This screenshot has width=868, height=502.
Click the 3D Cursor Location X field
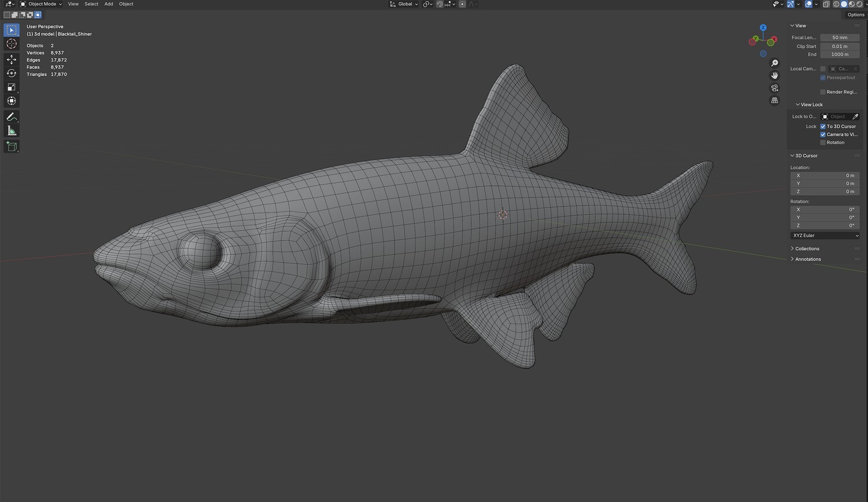tap(825, 175)
